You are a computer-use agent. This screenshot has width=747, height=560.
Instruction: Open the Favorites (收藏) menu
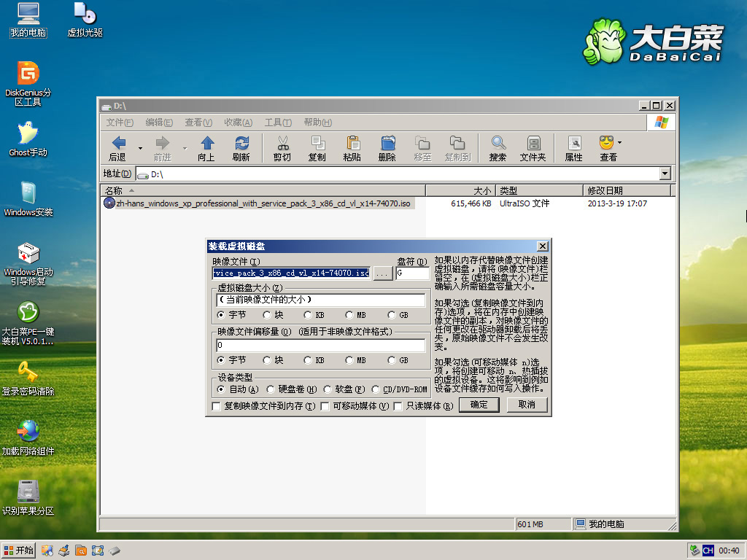pyautogui.click(x=238, y=122)
